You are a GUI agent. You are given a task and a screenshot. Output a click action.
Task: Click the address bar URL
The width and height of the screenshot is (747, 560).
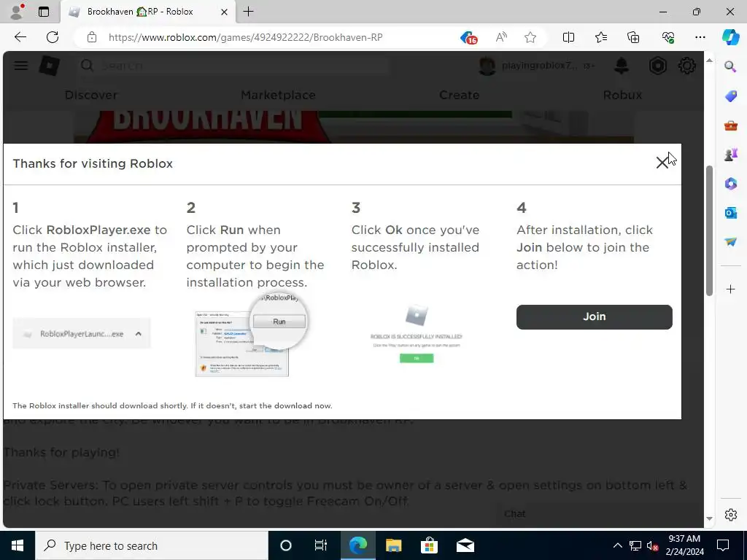click(x=245, y=37)
